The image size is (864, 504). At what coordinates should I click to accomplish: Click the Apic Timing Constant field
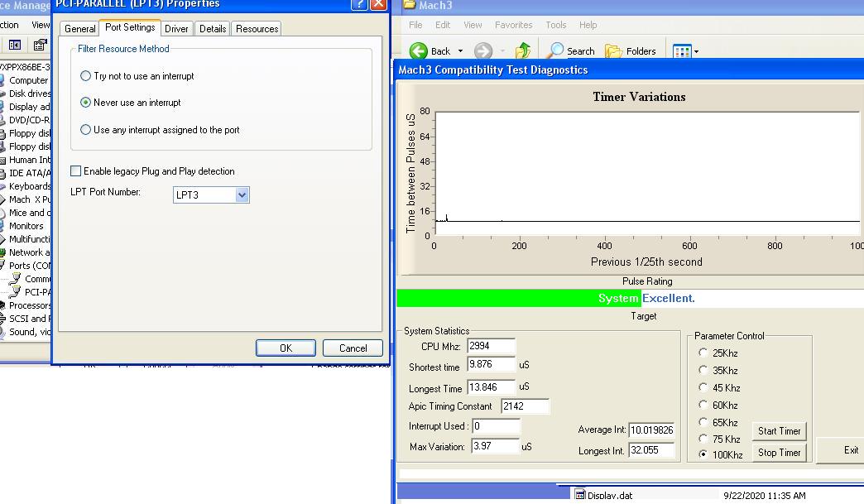[525, 406]
